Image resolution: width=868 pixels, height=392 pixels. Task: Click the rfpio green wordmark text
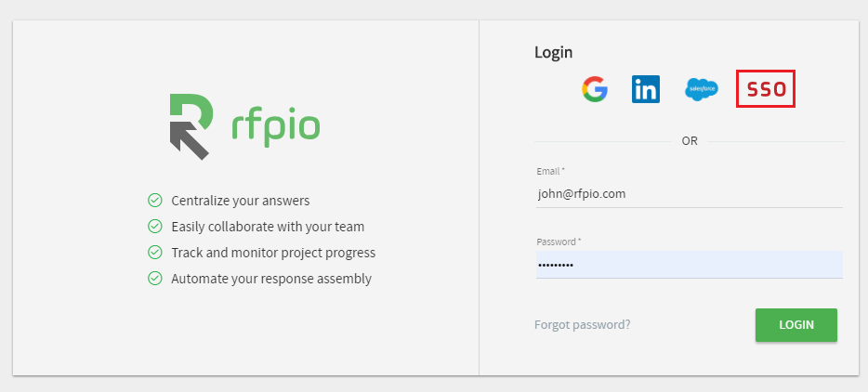(275, 125)
